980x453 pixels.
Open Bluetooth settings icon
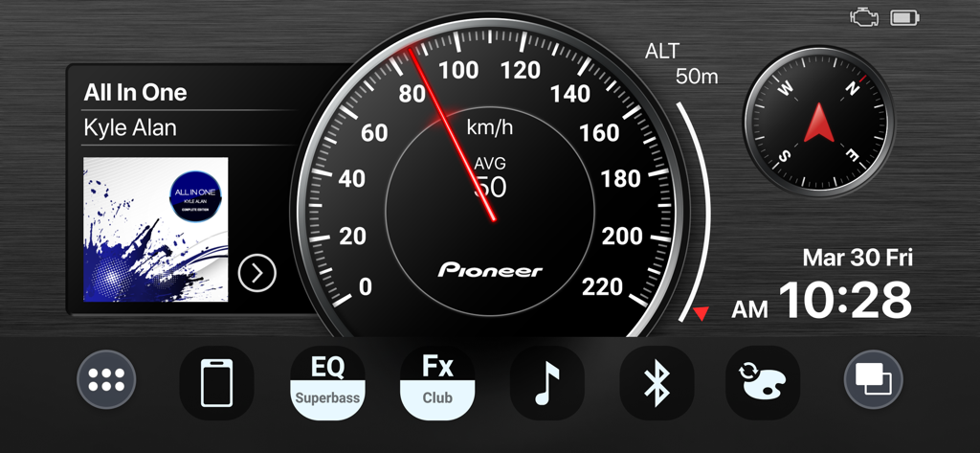pos(657,383)
